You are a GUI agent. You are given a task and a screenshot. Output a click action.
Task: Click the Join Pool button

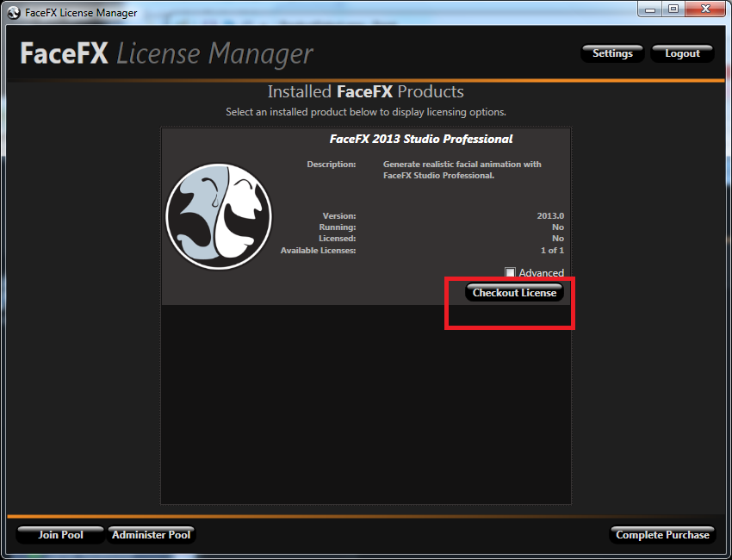click(60, 534)
